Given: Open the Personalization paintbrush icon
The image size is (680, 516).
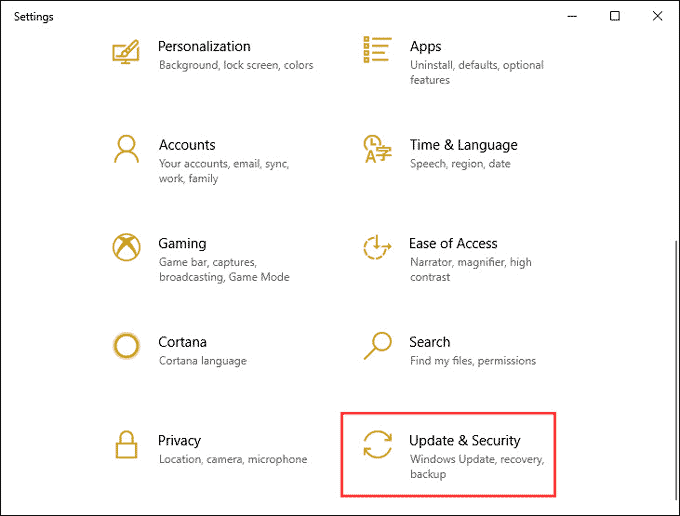Looking at the screenshot, I should 126,52.
